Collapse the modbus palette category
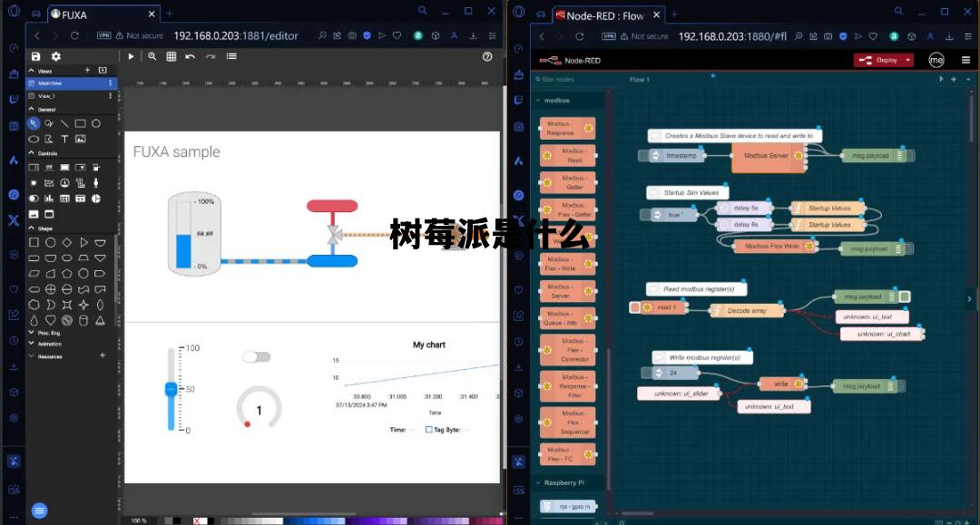The image size is (980, 525). click(x=538, y=101)
